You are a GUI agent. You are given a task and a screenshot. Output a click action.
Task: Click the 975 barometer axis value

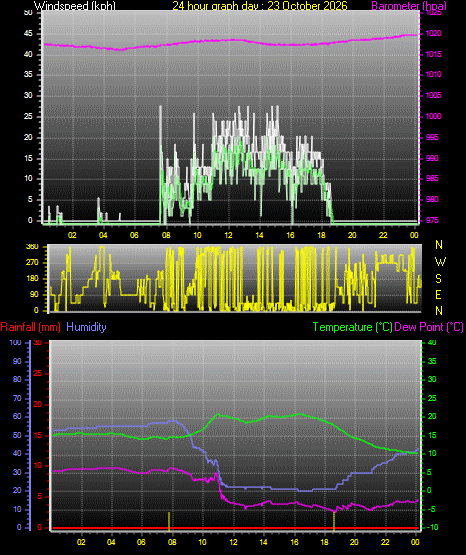pos(432,221)
